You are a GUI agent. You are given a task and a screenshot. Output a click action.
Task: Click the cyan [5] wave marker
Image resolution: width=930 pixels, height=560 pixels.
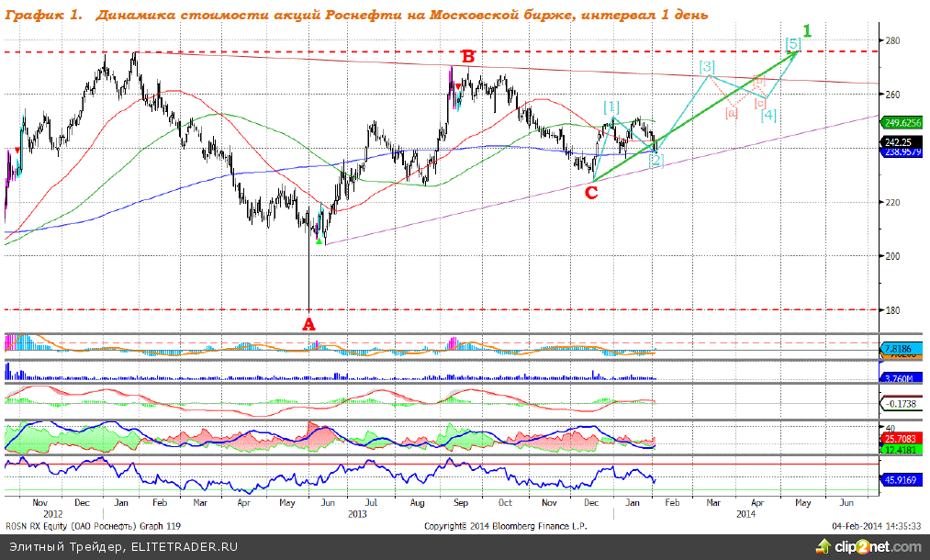pyautogui.click(x=793, y=43)
